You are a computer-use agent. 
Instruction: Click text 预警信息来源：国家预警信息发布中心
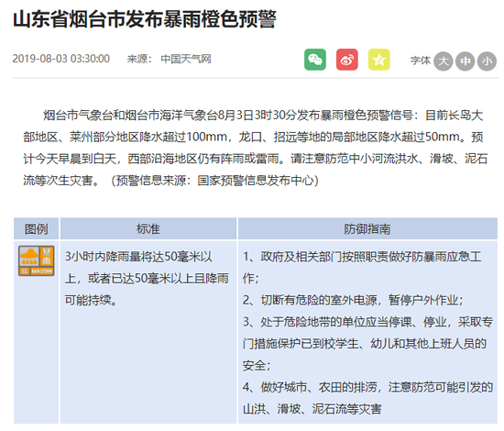click(214, 181)
